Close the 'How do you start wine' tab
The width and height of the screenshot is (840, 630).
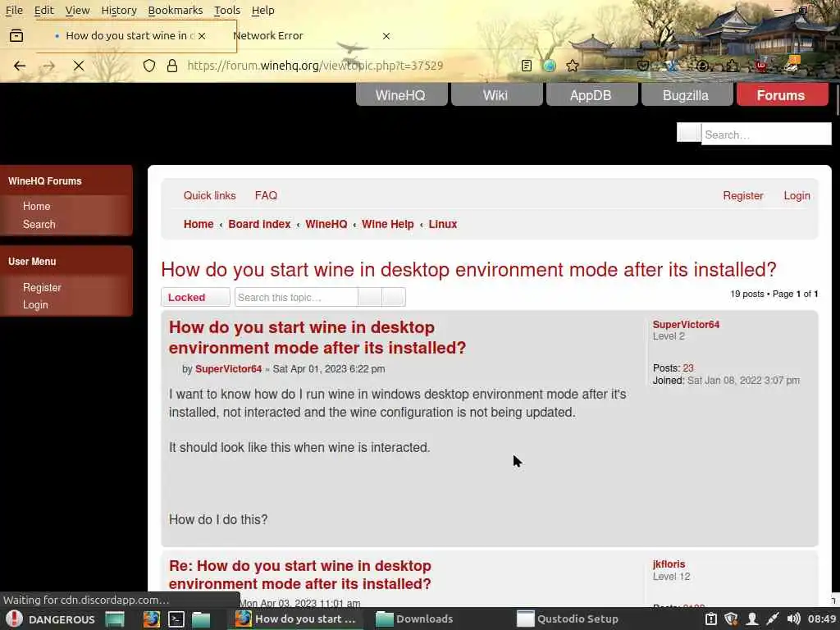coord(202,36)
